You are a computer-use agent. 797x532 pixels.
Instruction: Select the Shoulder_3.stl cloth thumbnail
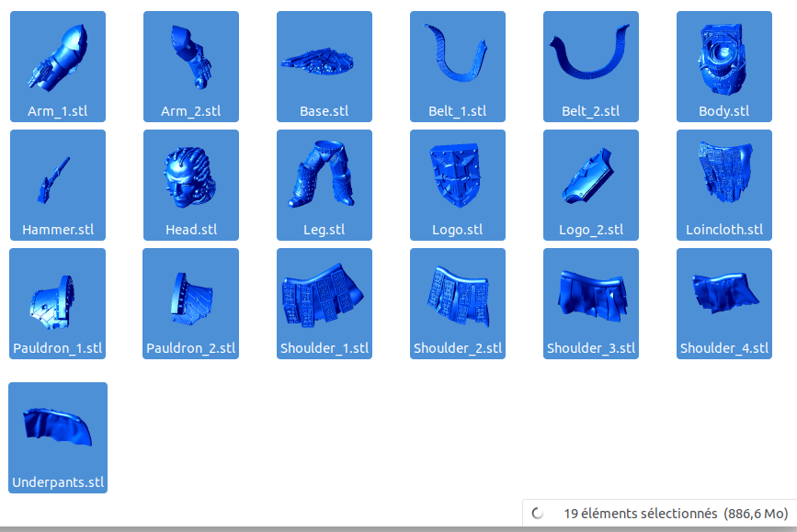[592, 296]
